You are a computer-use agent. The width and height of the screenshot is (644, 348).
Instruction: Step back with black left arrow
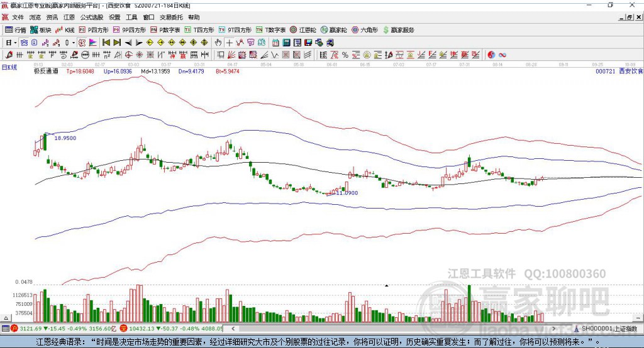tap(128, 43)
